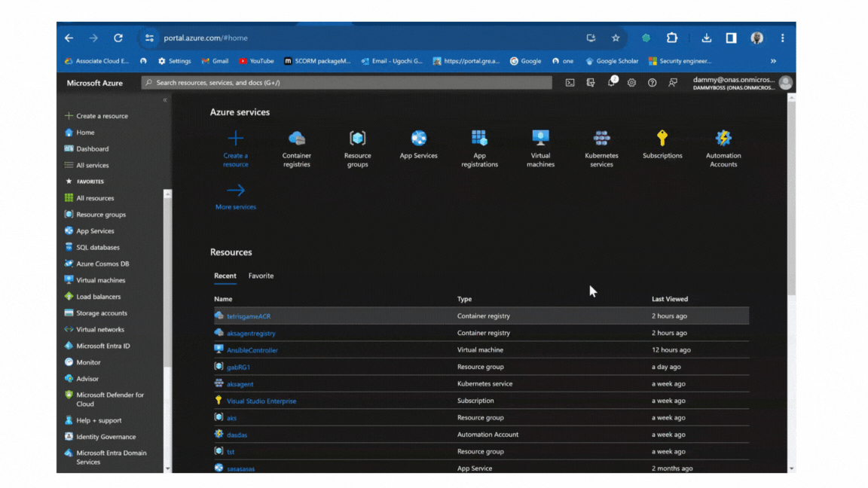This screenshot has width=868, height=488.
Task: Show more bookmarks with the chevron
Action: tap(773, 61)
